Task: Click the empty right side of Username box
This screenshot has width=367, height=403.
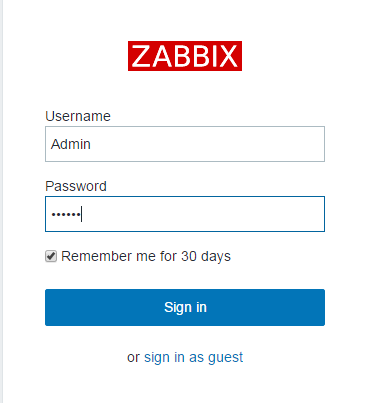Action: (x=233, y=144)
